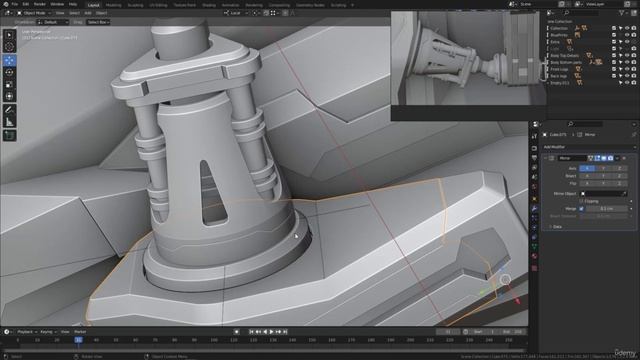Click the Blender logo menu icon
The height and width of the screenshot is (360, 640).
point(6,4)
